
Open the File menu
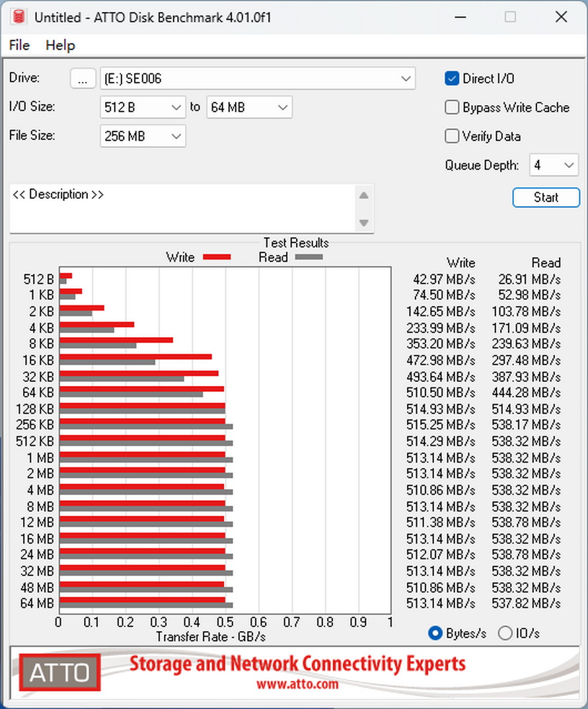tap(19, 46)
